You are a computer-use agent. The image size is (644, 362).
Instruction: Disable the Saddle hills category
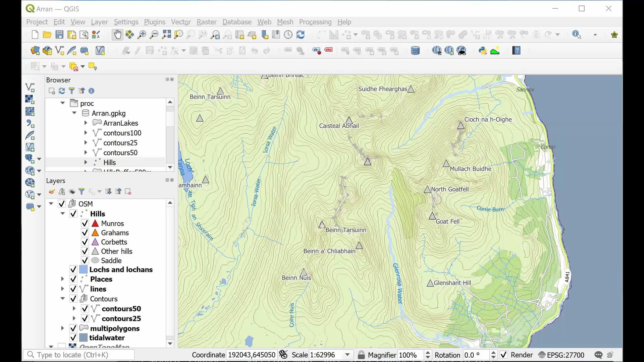point(85,260)
